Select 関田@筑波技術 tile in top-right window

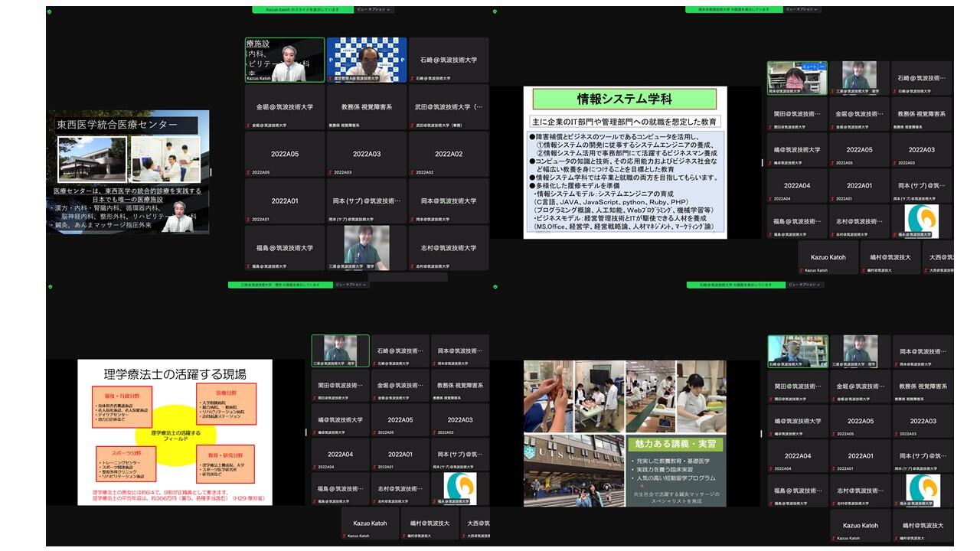tap(797, 114)
